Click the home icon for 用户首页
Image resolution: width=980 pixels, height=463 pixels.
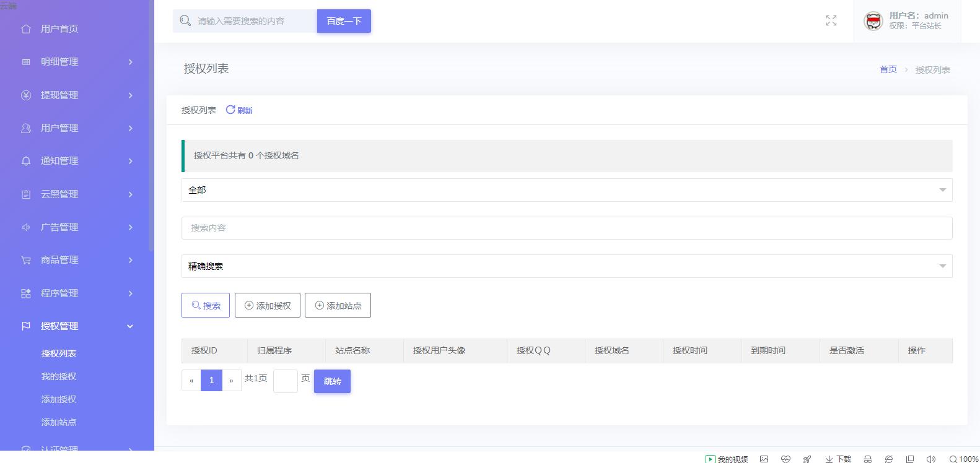pos(25,28)
